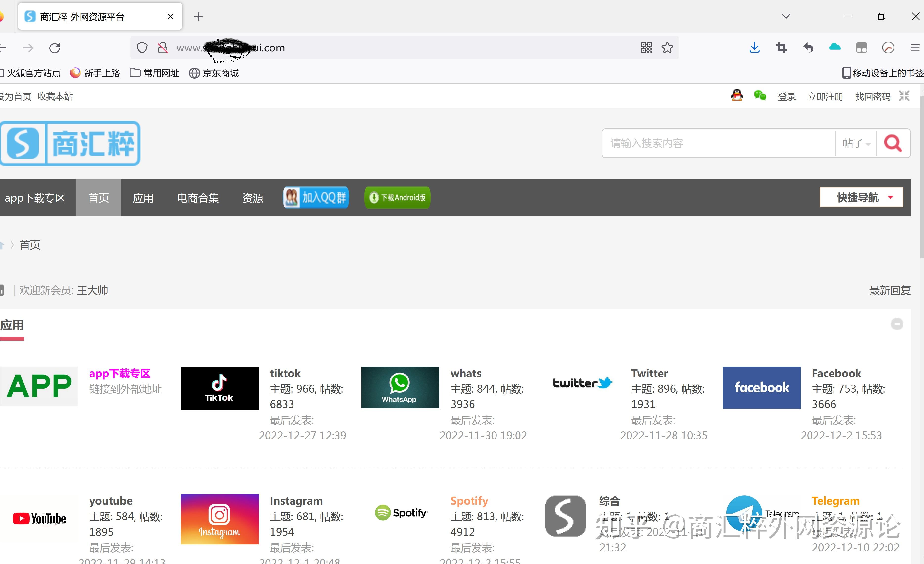
Task: Focus the 请输入搜索内容 search field
Action: coord(719,143)
